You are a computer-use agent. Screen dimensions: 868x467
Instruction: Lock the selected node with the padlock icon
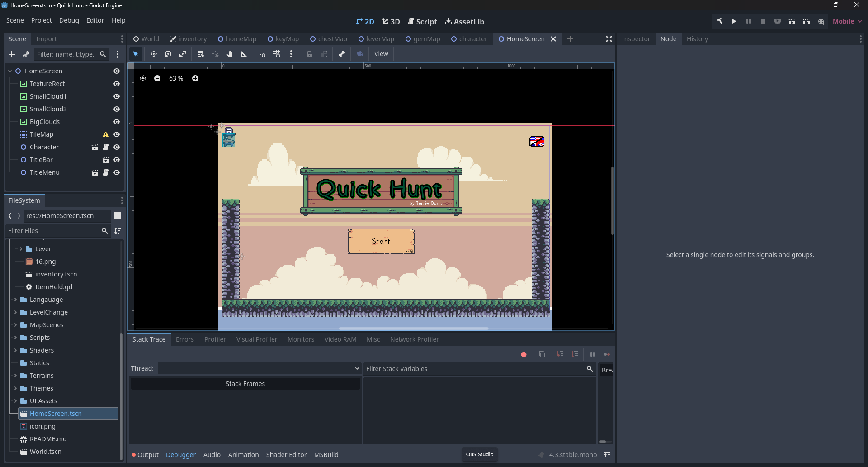(x=309, y=54)
